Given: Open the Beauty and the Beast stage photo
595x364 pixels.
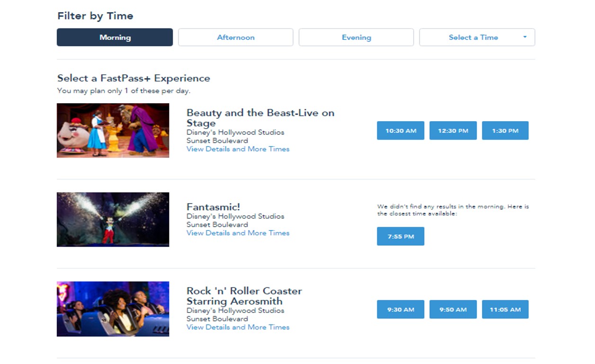Looking at the screenshot, I should click(x=113, y=131).
